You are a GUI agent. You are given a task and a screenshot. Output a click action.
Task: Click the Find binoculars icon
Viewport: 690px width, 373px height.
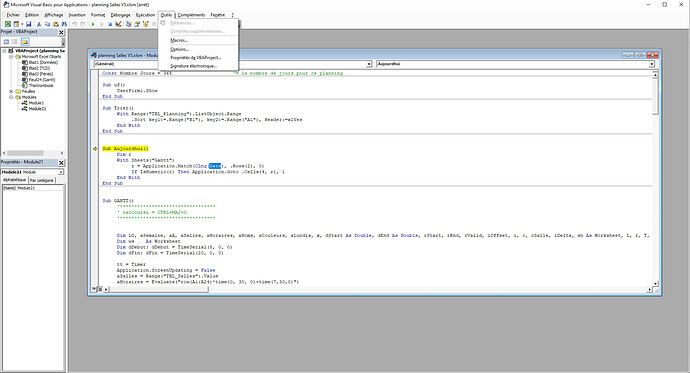coord(64,24)
